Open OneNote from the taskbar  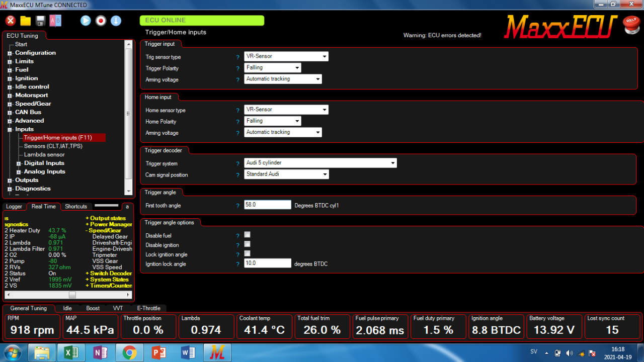tap(100, 353)
